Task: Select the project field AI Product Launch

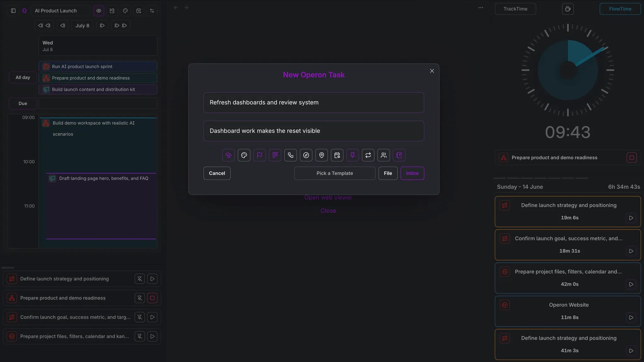Action: [60, 11]
